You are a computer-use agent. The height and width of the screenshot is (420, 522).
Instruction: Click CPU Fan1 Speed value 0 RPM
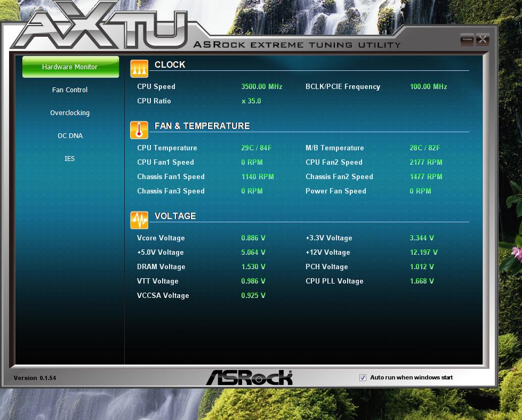(252, 162)
